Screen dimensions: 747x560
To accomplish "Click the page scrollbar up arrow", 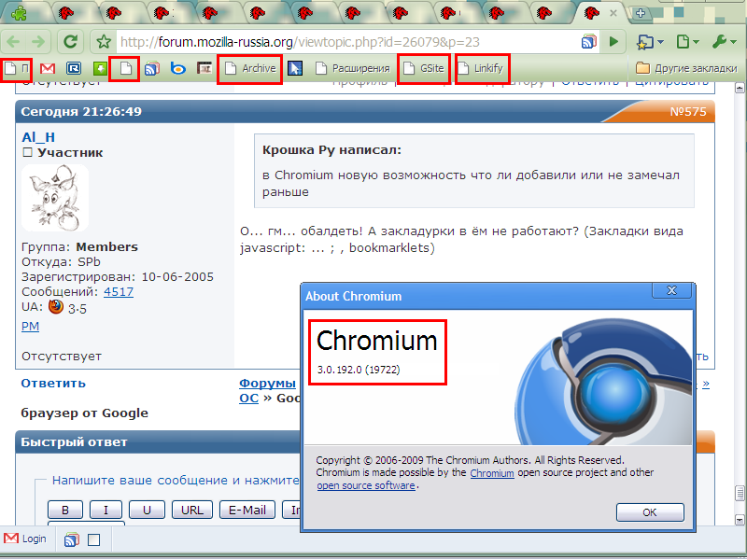I will click(x=740, y=88).
